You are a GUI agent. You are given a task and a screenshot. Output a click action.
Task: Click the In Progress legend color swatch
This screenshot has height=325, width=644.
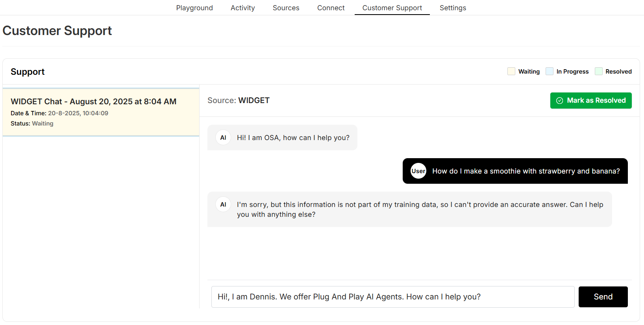(x=550, y=71)
